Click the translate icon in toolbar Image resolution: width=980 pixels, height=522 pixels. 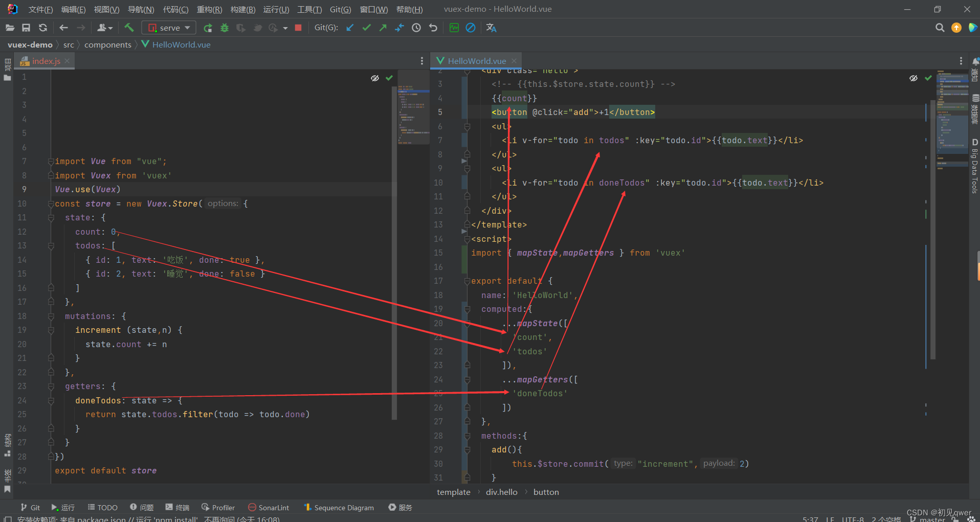pyautogui.click(x=491, y=28)
